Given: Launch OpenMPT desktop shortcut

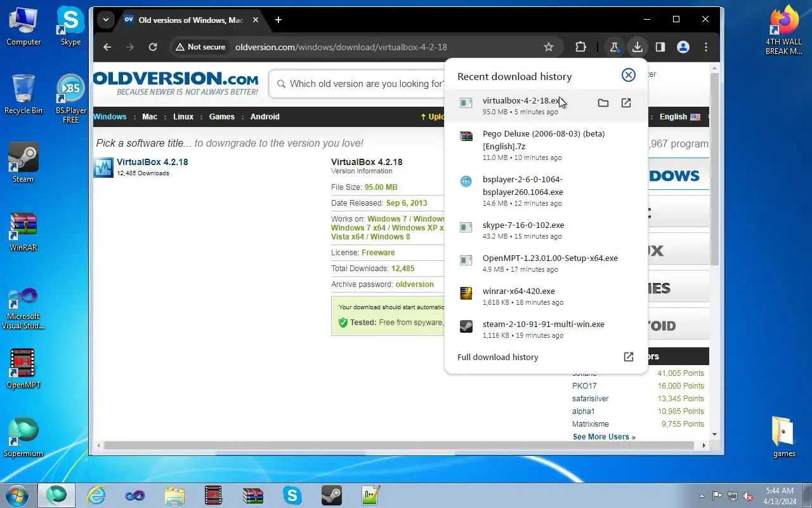Looking at the screenshot, I should tap(23, 369).
